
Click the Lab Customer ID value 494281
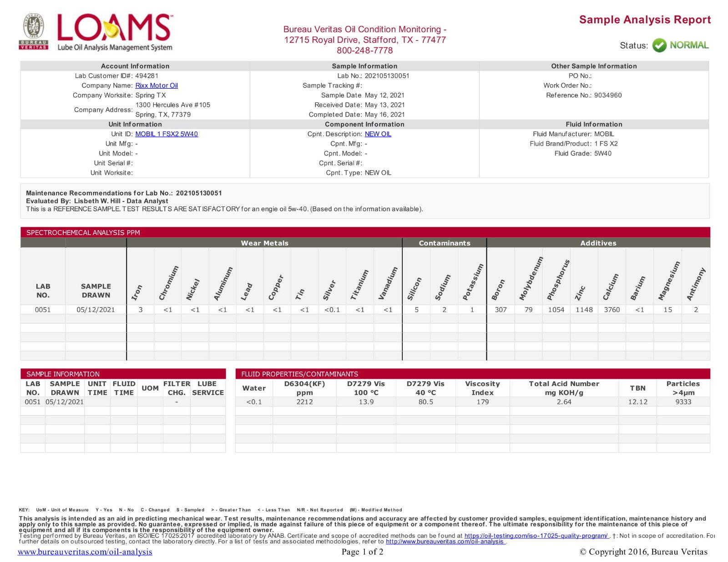click(147, 76)
